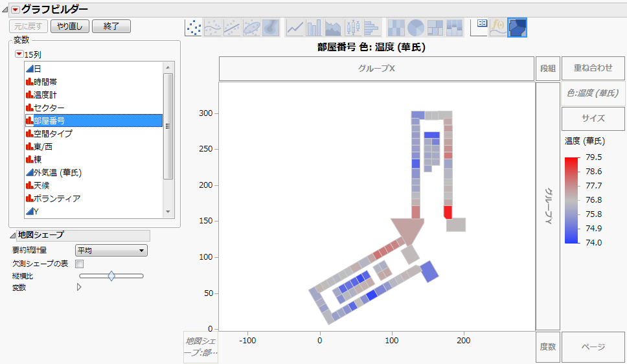Image resolution: width=627 pixels, height=364 pixels.
Task: Click the column list scroll-up arrow
Action: click(168, 67)
